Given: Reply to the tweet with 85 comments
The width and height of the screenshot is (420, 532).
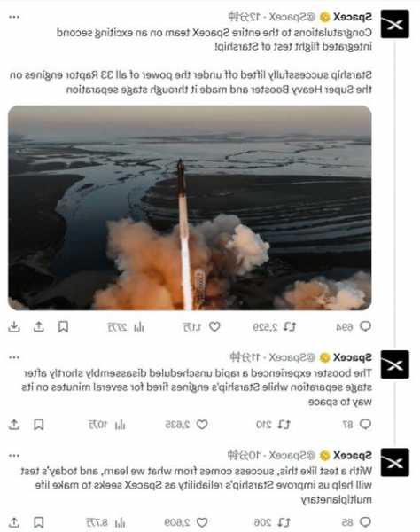Looking at the screenshot, I should click(365, 522).
